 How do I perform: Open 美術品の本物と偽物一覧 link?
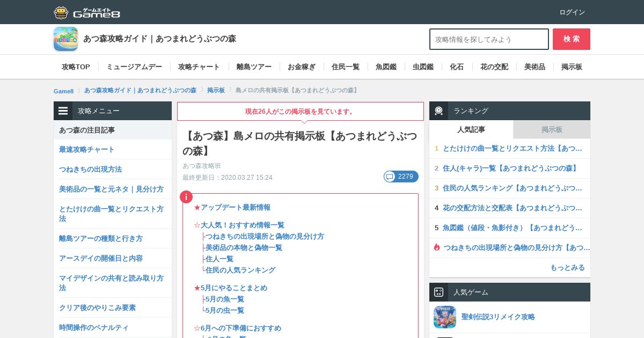[244, 247]
